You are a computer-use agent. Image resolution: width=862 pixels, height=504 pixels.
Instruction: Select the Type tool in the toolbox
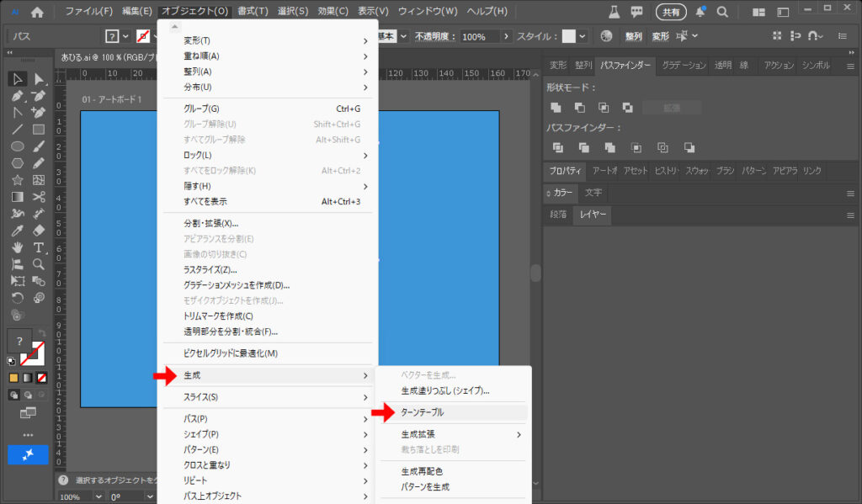click(39, 247)
